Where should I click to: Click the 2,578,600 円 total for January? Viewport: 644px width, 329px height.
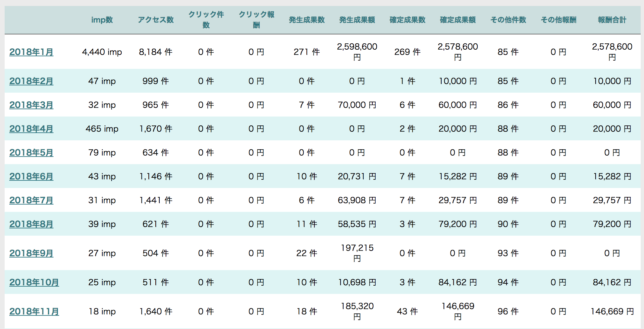(612, 52)
